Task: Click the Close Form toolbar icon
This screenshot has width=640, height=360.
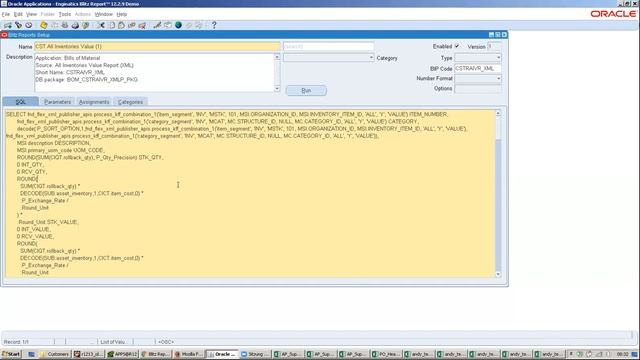Action: click(x=86, y=25)
